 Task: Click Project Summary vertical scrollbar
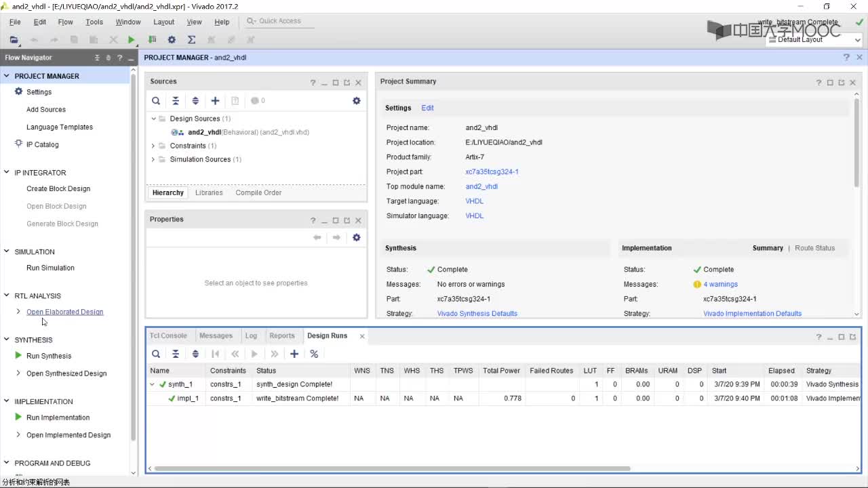[856, 144]
